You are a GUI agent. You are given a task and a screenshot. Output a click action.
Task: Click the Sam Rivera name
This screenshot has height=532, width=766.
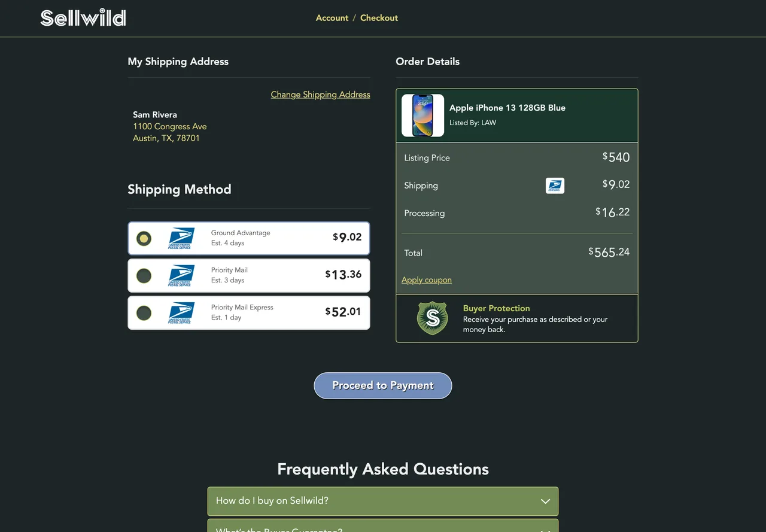[x=155, y=115]
